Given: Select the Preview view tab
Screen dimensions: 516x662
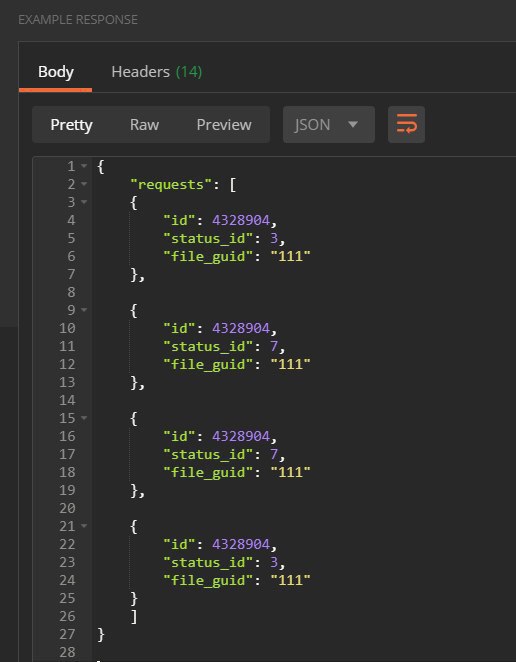Looking at the screenshot, I should coord(224,125).
